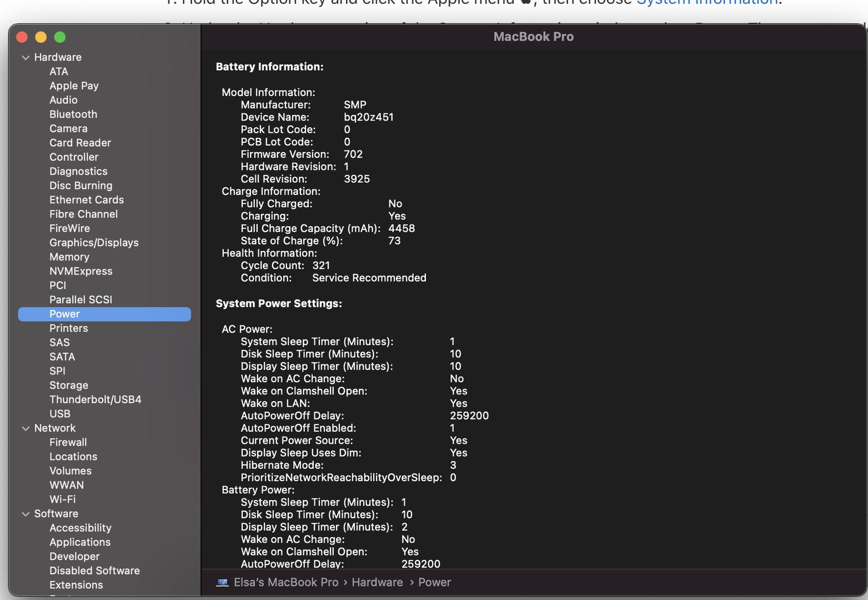Click the Cycle Count value 321
Screen dimensions: 868x600
pyautogui.click(x=321, y=266)
